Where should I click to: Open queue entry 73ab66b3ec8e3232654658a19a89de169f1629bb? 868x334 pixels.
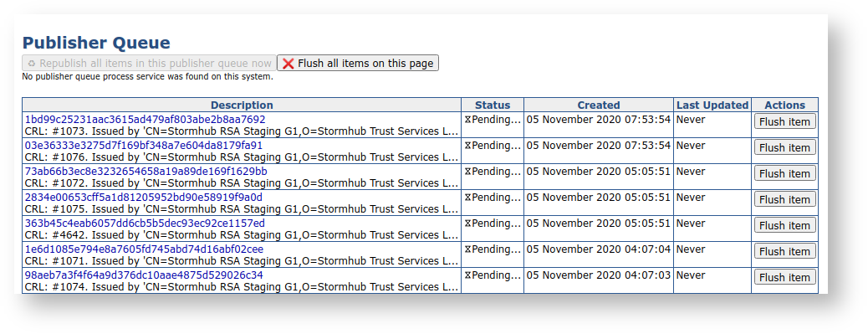tap(146, 172)
